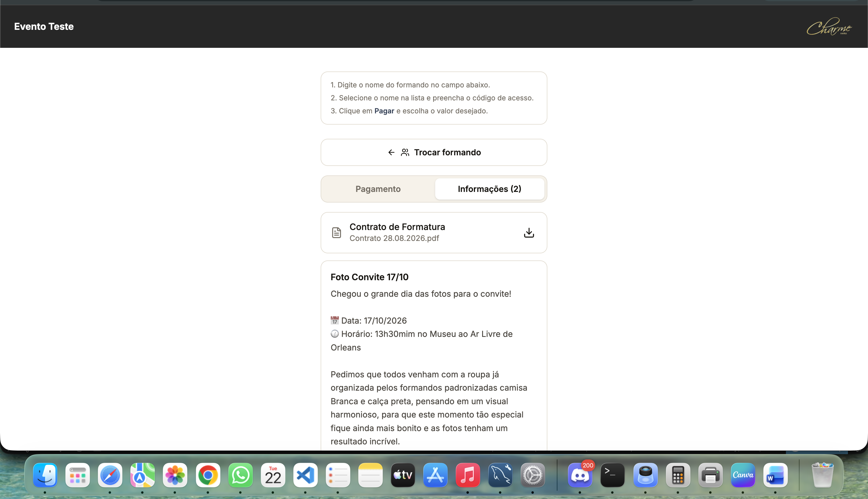Click the bold Pagar word in instructions
868x499 pixels.
pos(384,111)
